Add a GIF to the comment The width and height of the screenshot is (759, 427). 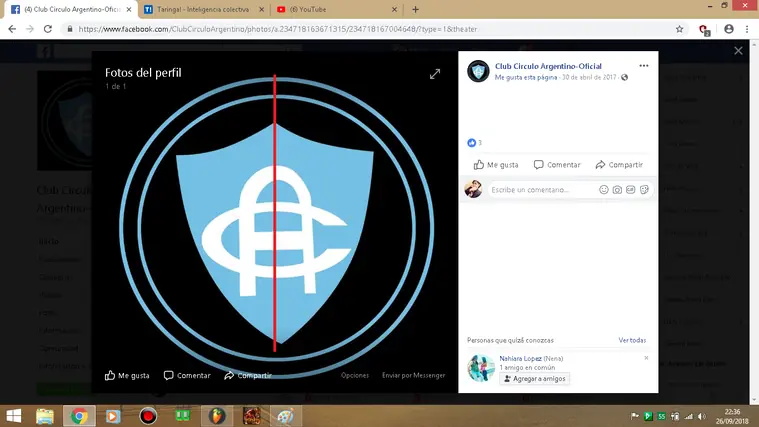click(x=630, y=190)
